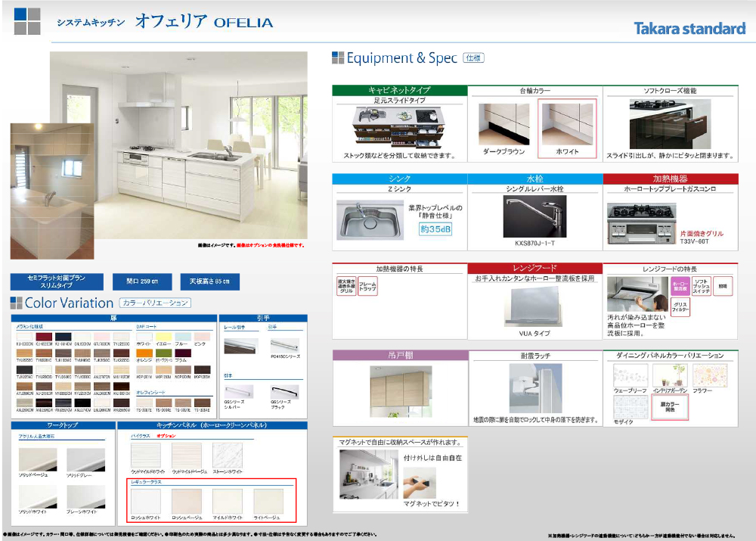This screenshot has width=756, height=541.
Task: Click the KXS870J-1-T faucet image
Action: coord(534,216)
